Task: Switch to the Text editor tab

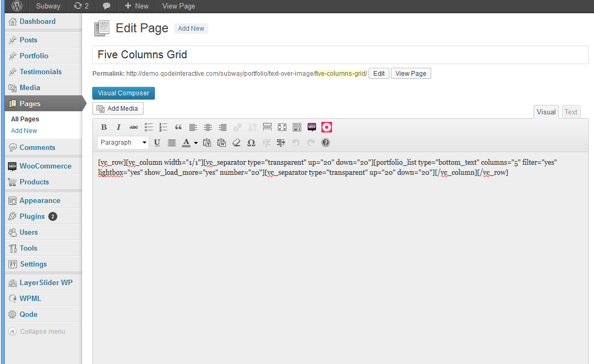Action: [571, 112]
